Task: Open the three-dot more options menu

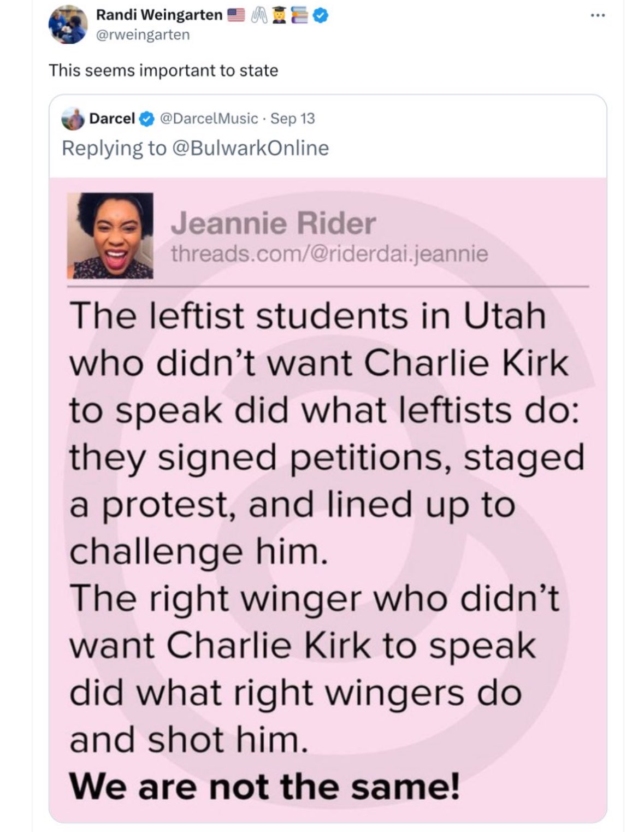Action: point(598,15)
